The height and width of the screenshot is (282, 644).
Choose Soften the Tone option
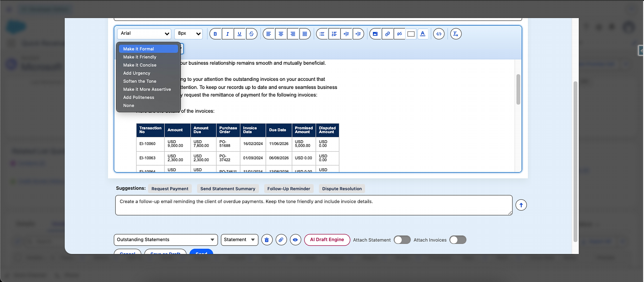tap(149, 81)
